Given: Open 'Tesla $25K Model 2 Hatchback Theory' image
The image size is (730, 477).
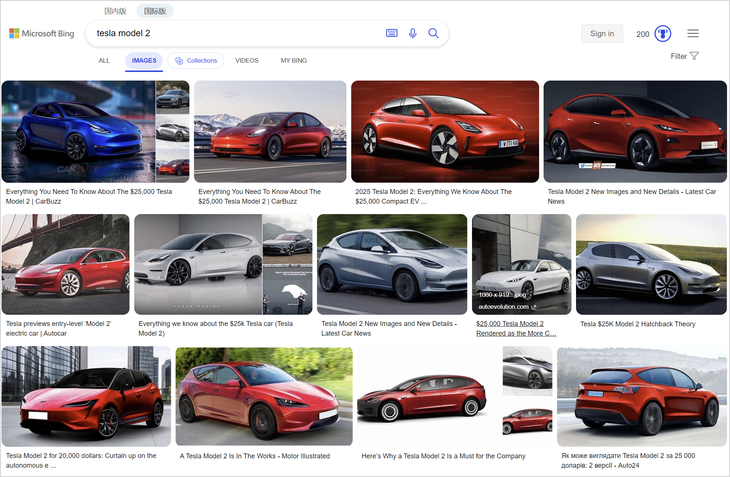Looking at the screenshot, I should tap(651, 264).
